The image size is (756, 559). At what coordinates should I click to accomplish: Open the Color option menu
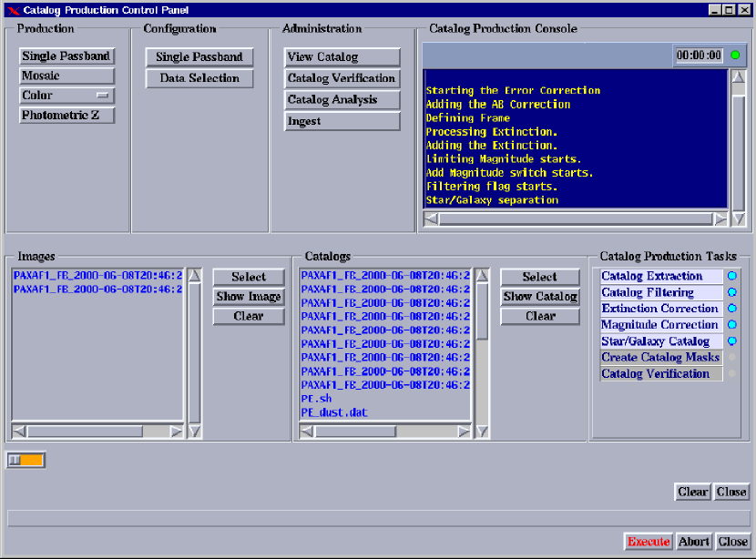pos(66,96)
